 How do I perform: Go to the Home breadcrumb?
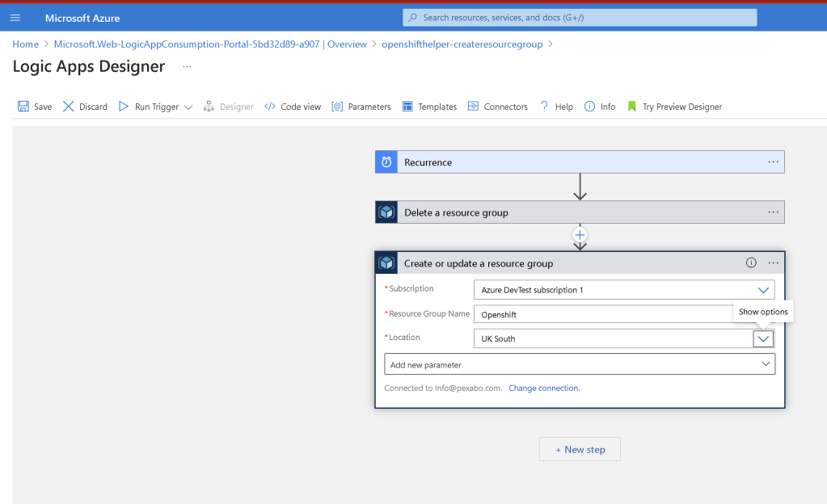click(25, 44)
